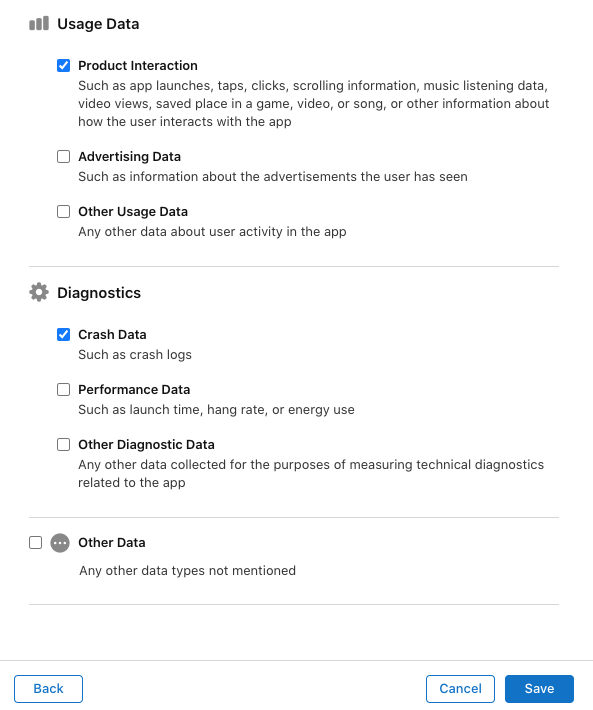Click the Other Data ellipsis icon

click(x=60, y=542)
